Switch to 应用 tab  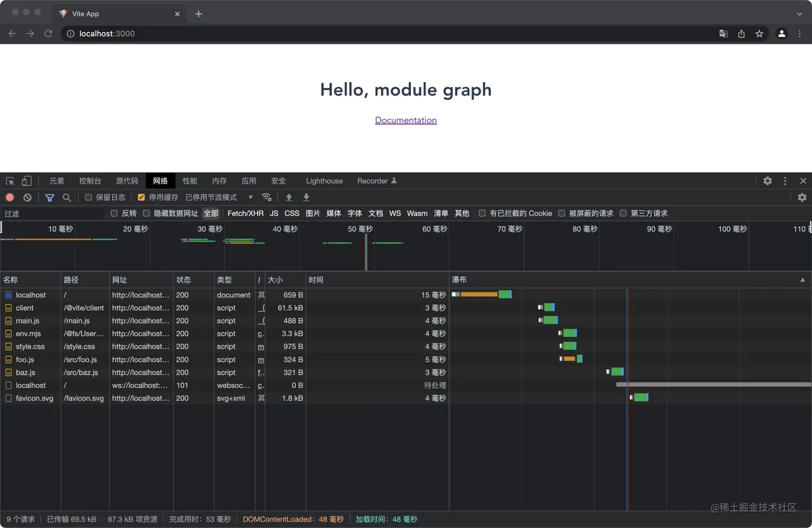pyautogui.click(x=249, y=181)
